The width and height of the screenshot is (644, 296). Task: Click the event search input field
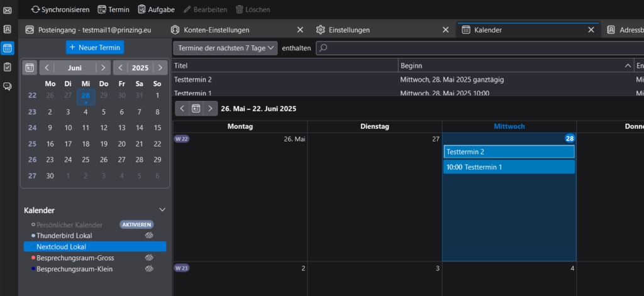point(480,48)
